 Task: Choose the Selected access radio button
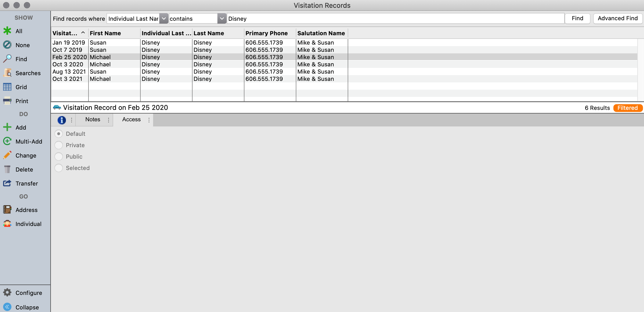pyautogui.click(x=59, y=168)
